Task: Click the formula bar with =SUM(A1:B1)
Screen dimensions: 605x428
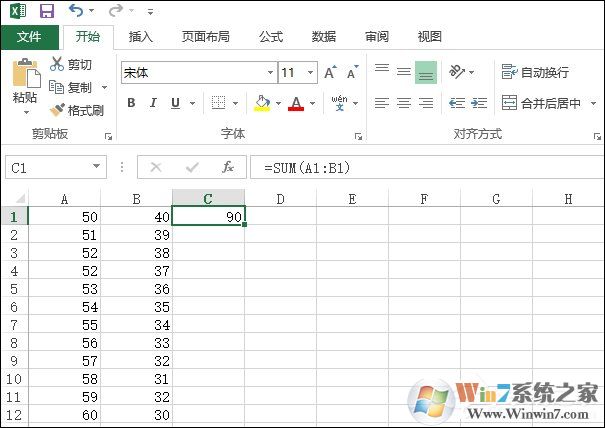Action: (427, 167)
